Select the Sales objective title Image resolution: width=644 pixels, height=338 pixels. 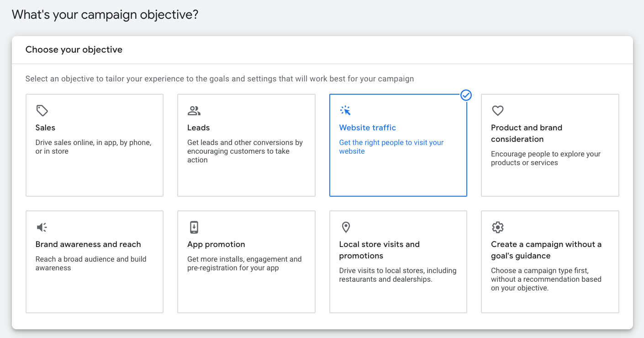pyautogui.click(x=45, y=128)
